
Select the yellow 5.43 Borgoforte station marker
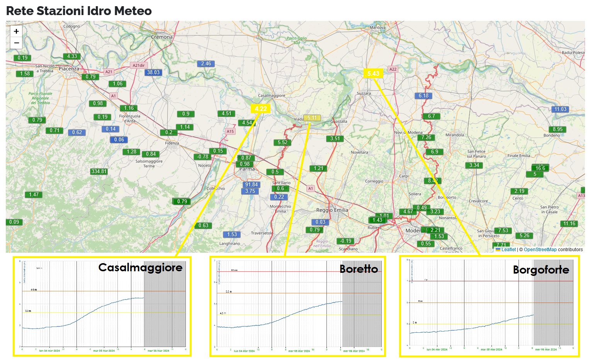[x=373, y=73]
